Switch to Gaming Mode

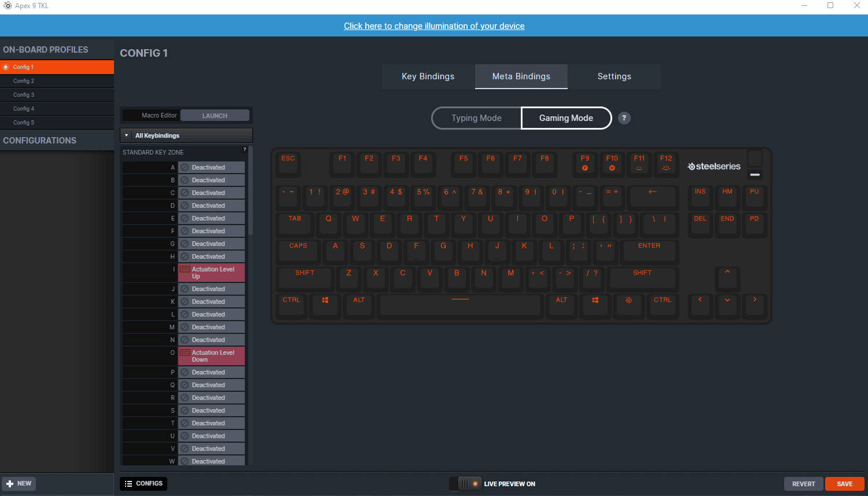pos(566,118)
